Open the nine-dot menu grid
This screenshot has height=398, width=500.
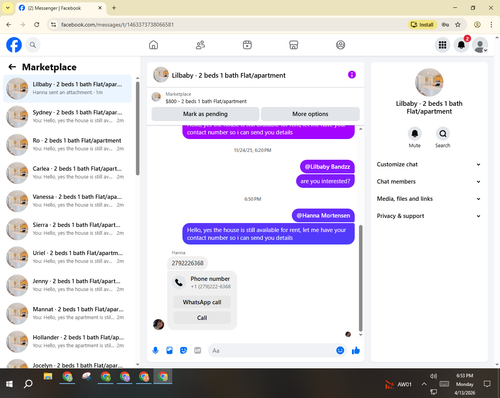442,45
